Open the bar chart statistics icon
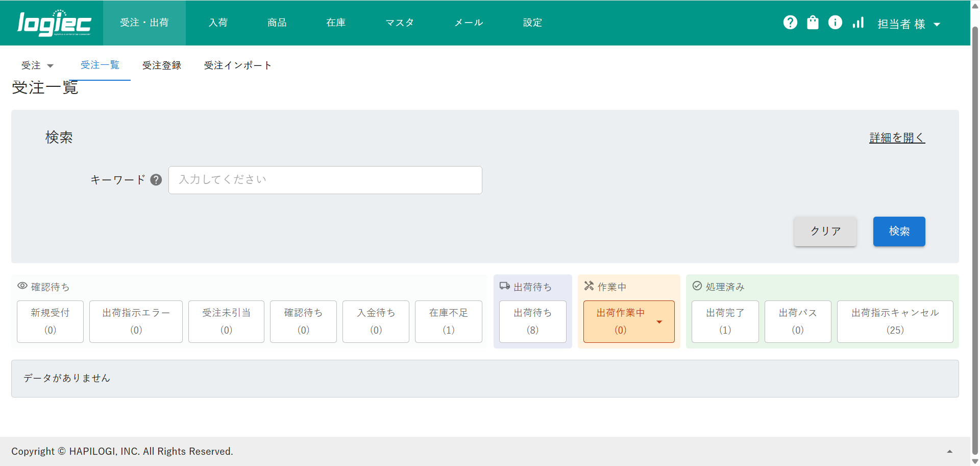The height and width of the screenshot is (466, 980). pyautogui.click(x=858, y=22)
